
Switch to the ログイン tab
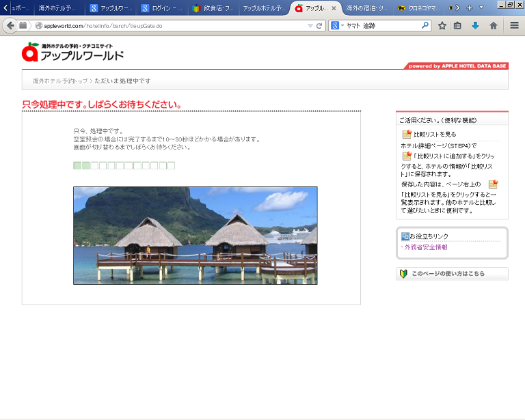163,8
